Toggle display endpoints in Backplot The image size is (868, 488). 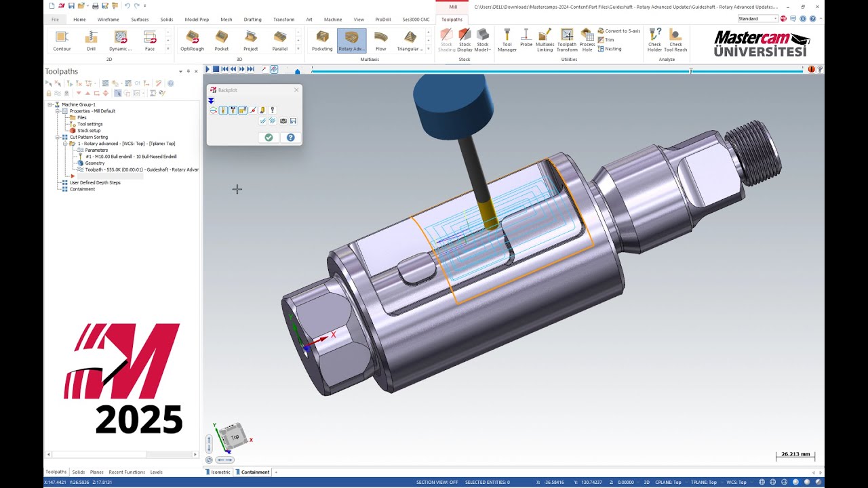(x=252, y=110)
